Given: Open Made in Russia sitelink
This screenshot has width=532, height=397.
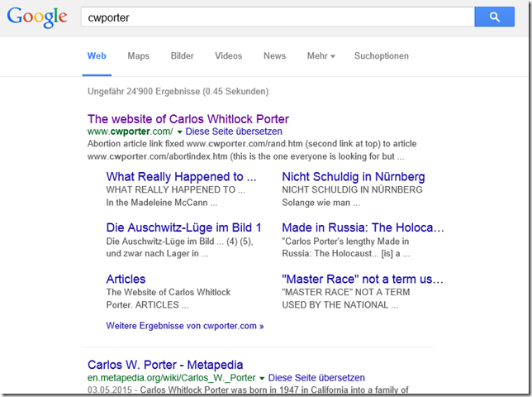Looking at the screenshot, I should (x=363, y=227).
